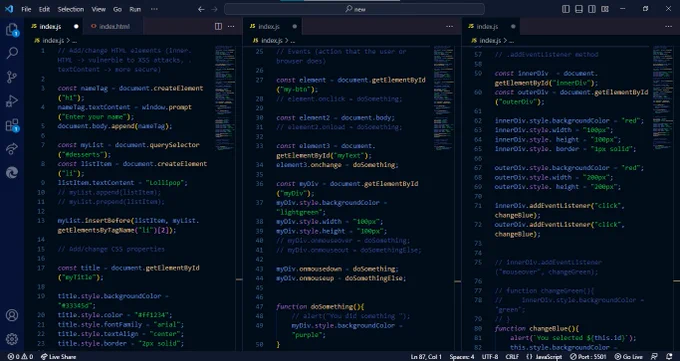Open the notifications bell

pyautogui.click(x=669, y=357)
